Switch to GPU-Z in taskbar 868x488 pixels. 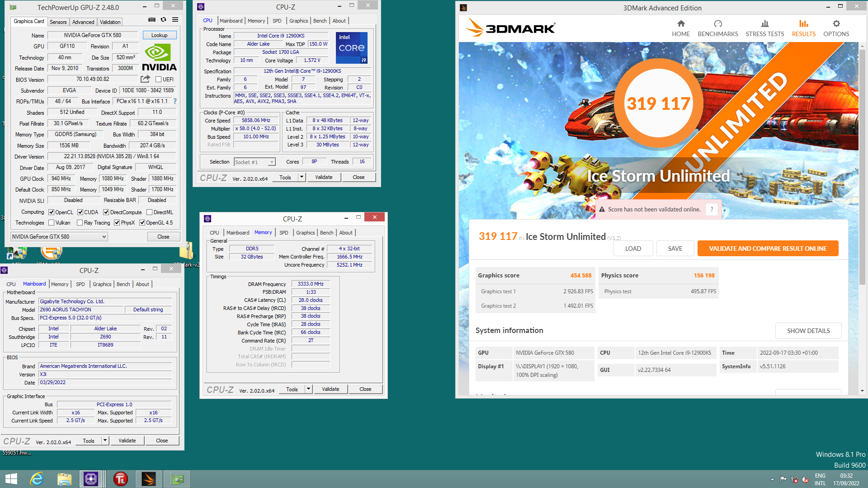(x=177, y=479)
